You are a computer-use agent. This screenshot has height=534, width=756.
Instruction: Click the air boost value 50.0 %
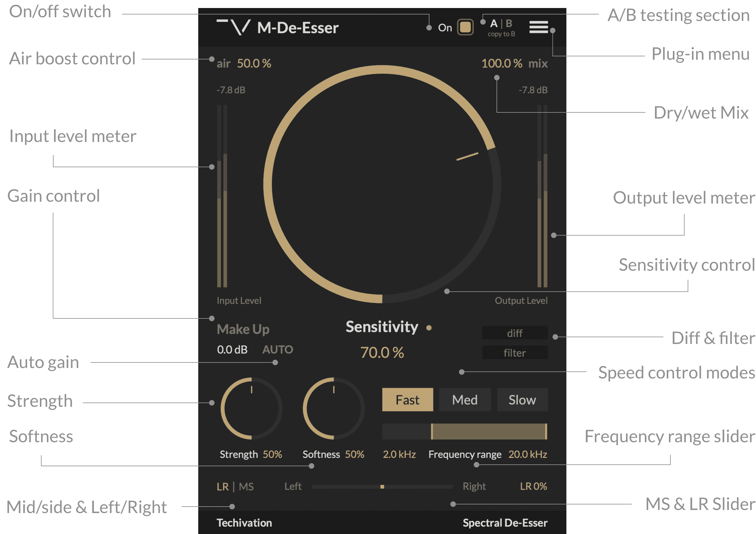pos(254,63)
